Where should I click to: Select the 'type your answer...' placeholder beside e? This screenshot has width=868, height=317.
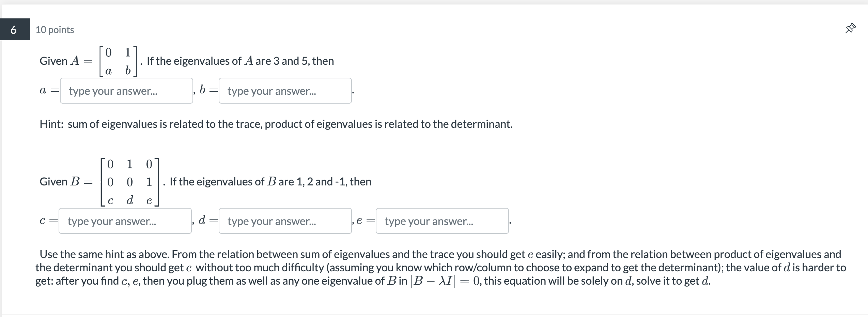pyautogui.click(x=442, y=221)
